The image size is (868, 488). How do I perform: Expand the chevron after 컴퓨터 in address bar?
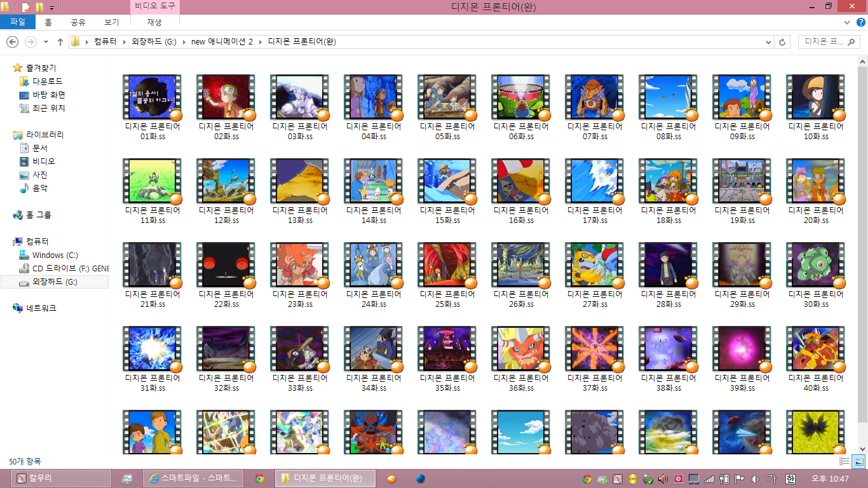pos(124,42)
